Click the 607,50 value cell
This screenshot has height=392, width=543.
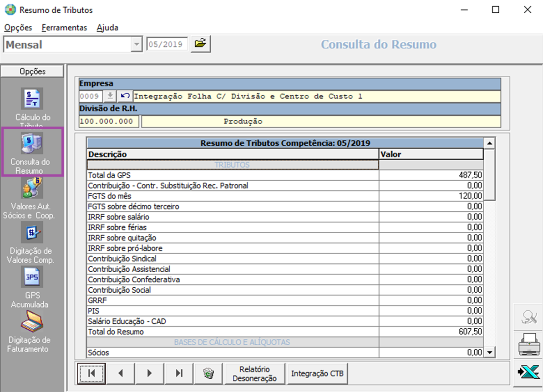[431, 332]
